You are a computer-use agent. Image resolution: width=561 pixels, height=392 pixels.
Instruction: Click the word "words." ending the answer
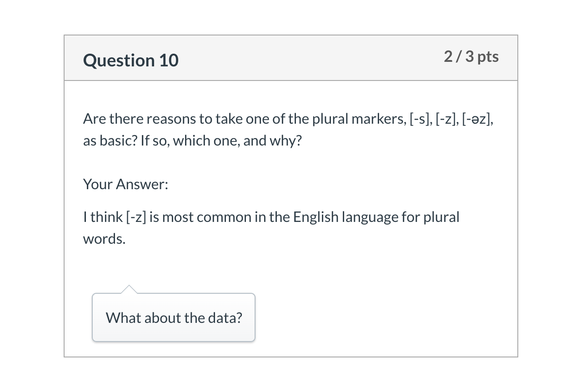click(104, 239)
